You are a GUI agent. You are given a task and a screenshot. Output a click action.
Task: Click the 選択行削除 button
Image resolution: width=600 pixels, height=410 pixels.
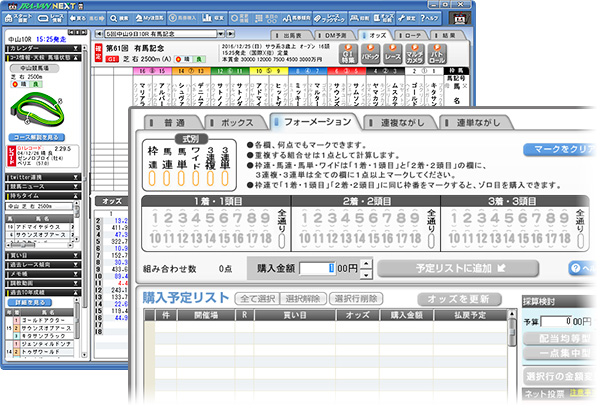click(356, 299)
